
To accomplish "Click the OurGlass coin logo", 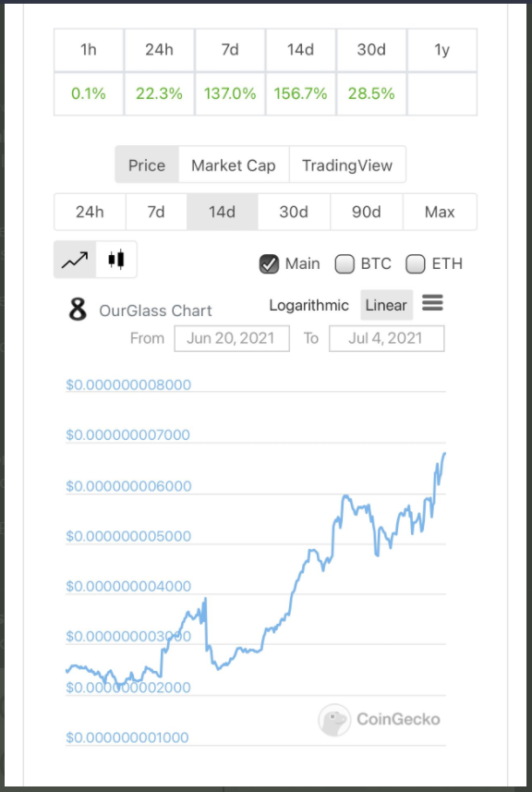I will tap(78, 309).
